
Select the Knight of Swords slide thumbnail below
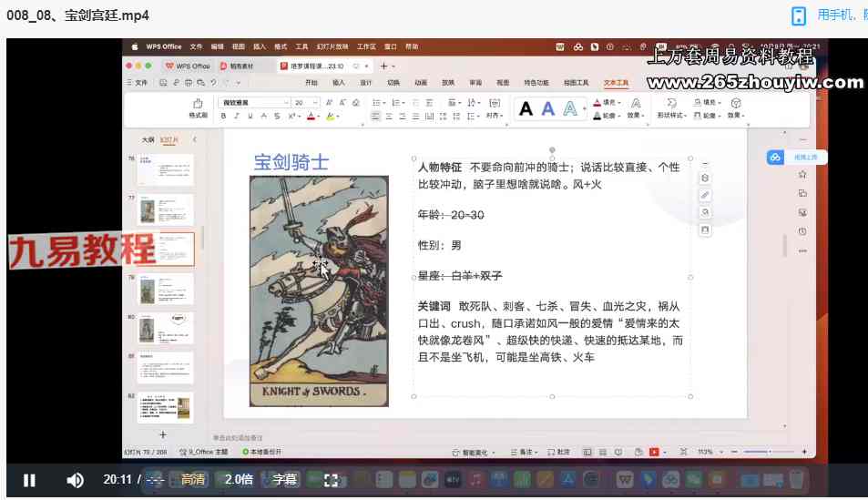tap(166, 289)
